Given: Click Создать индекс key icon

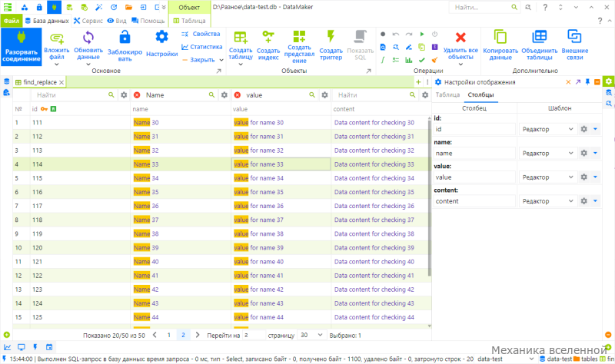Looking at the screenshot, I should click(268, 37).
